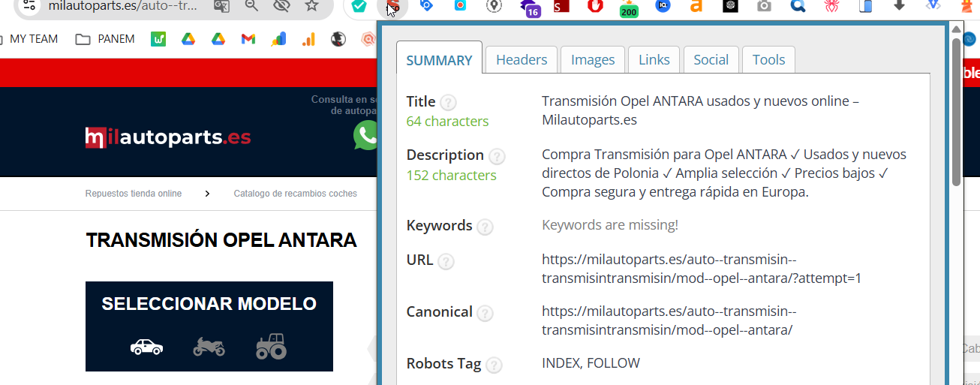Click the help icon next to URL

point(446,262)
